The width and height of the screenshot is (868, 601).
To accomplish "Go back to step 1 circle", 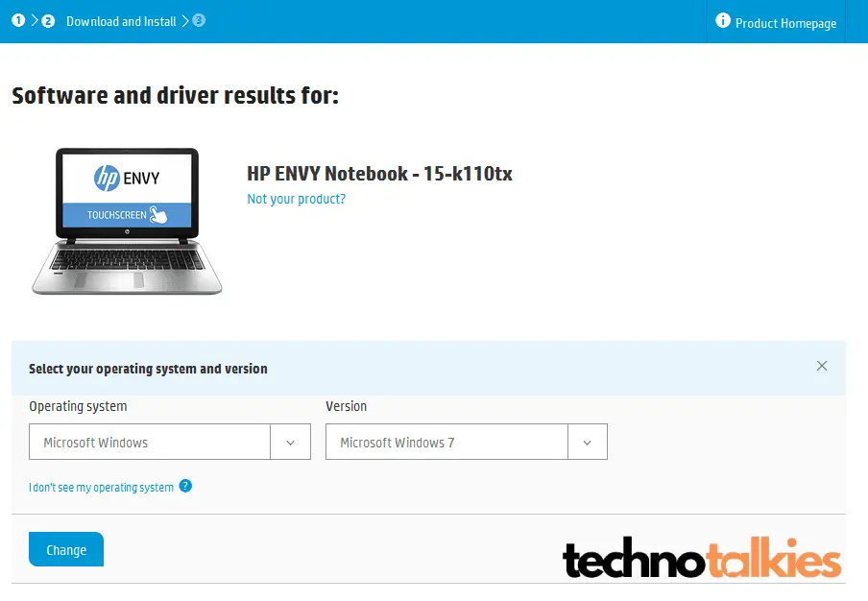I will 18,20.
